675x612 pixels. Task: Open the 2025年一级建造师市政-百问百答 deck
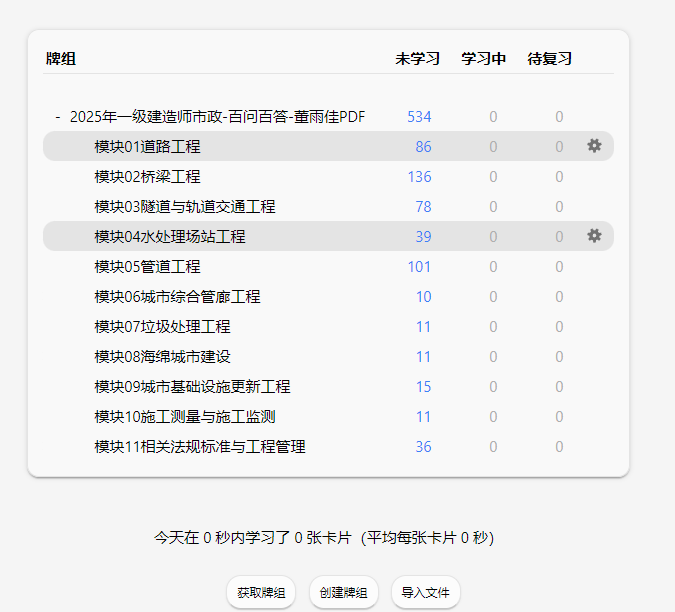[x=217, y=117]
